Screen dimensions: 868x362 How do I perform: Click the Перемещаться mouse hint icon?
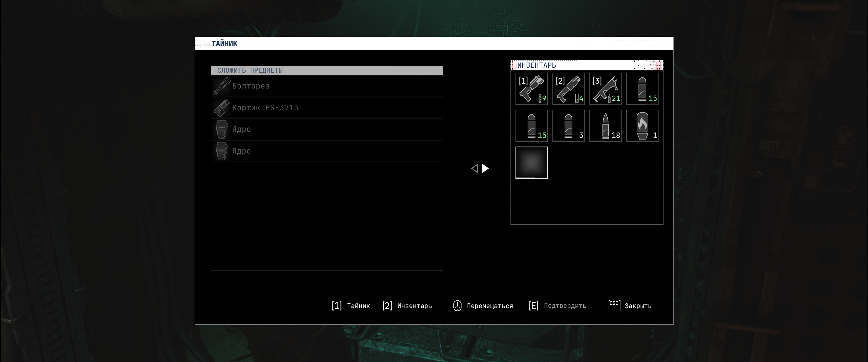coord(457,306)
